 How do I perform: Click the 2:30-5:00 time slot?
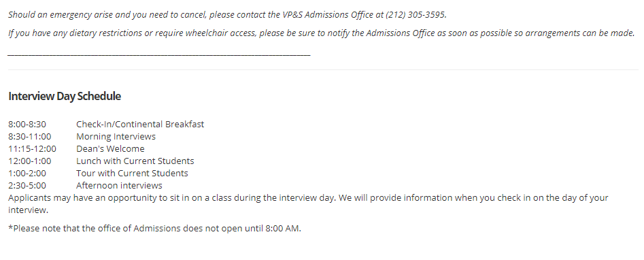click(x=27, y=186)
